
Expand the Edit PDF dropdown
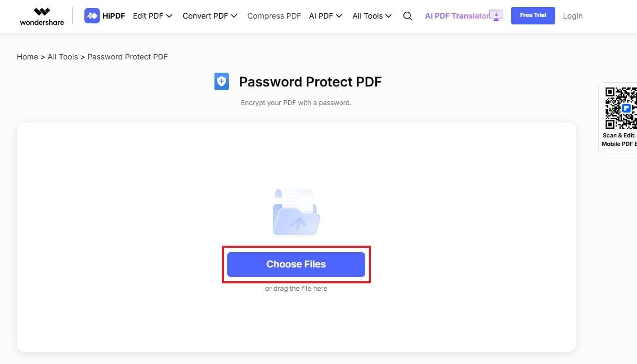[153, 16]
